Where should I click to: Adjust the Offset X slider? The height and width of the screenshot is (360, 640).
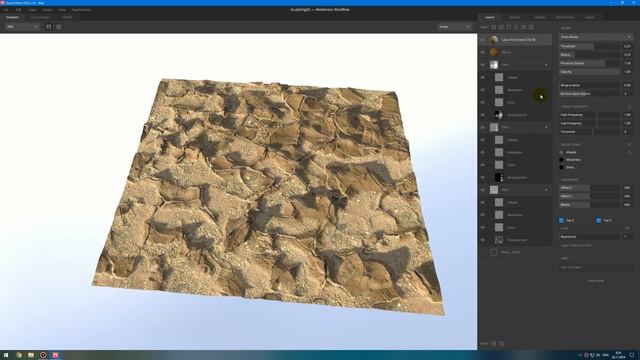click(590, 188)
